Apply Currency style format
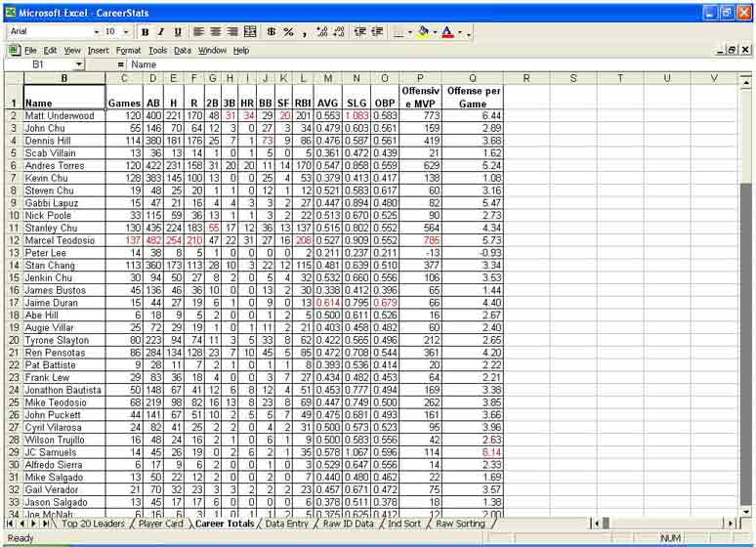756x547 pixels. (272, 32)
